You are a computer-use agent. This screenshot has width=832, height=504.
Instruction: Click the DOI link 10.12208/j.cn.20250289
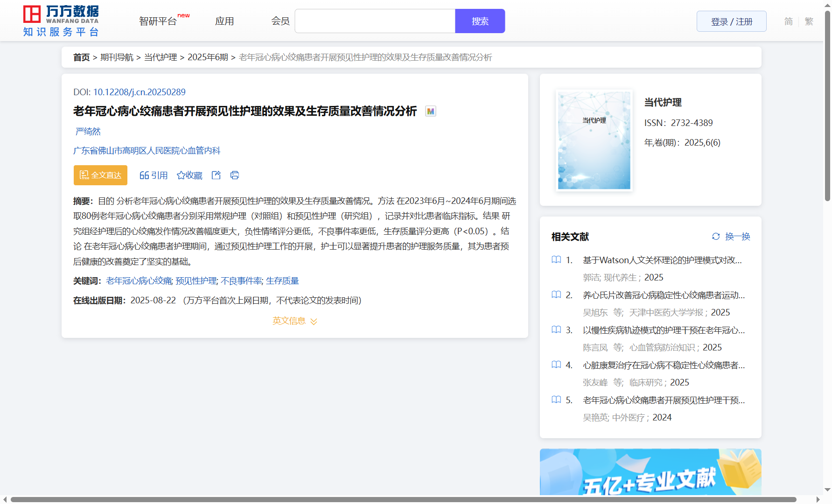pos(139,92)
